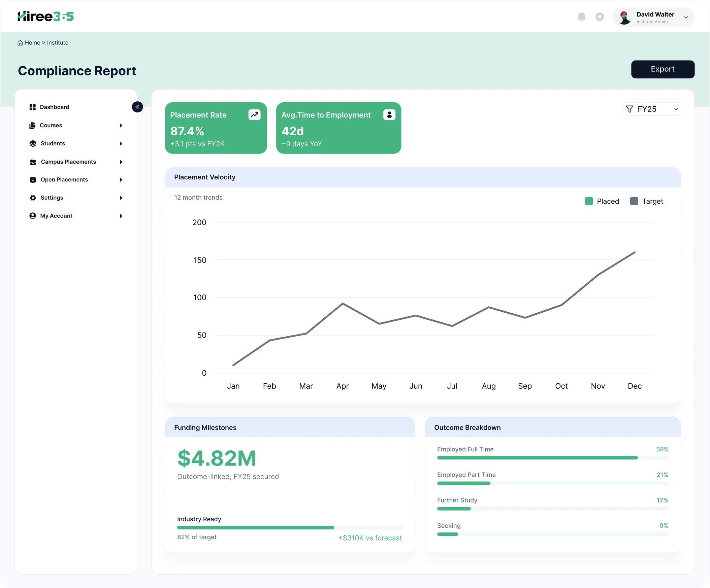Click the 87.4% placement rate value
710x588 pixels.
pyautogui.click(x=187, y=131)
